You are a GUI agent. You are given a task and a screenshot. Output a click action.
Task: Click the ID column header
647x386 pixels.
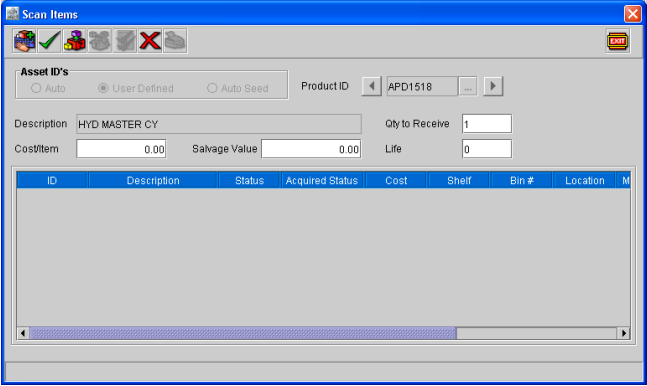(52, 180)
